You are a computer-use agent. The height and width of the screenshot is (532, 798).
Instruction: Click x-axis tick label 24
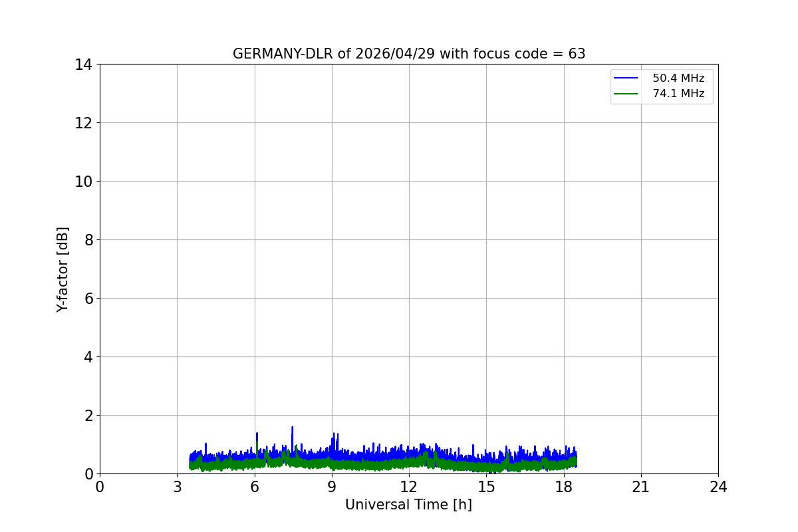(718, 487)
